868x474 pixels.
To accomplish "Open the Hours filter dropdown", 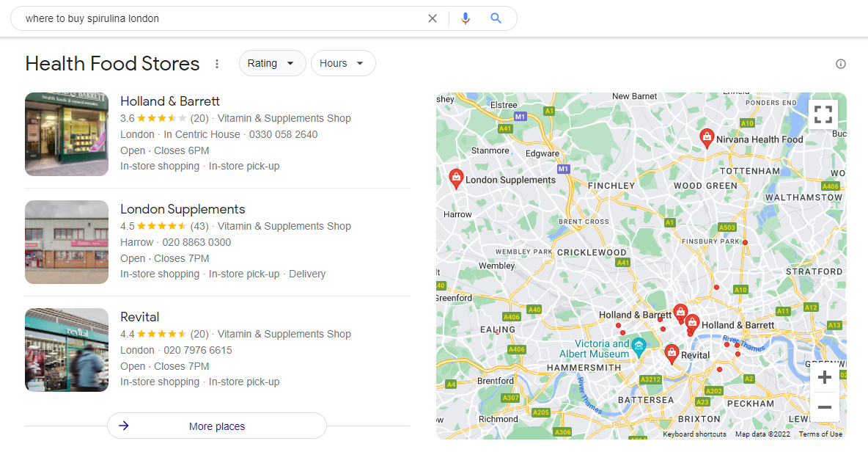I will point(343,63).
